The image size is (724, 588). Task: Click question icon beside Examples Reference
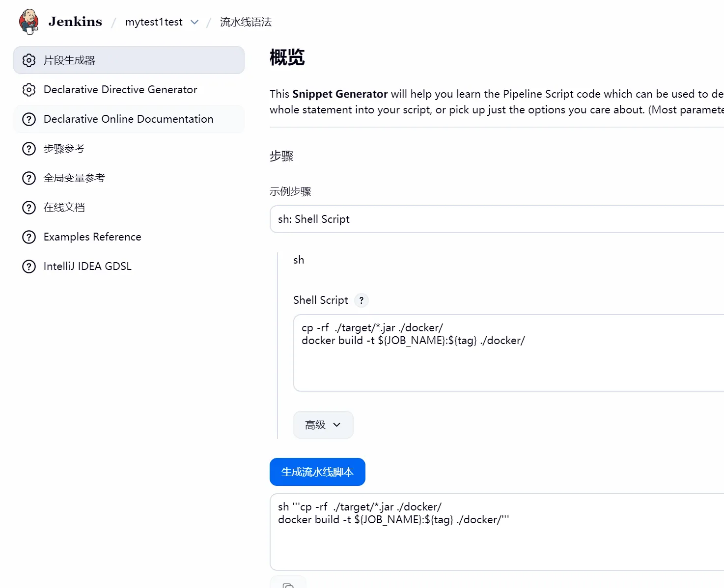[29, 237]
